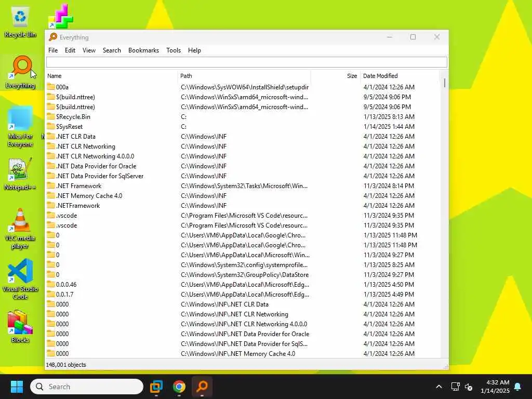
Task: Sort results by the Path column header
Action: click(244, 76)
